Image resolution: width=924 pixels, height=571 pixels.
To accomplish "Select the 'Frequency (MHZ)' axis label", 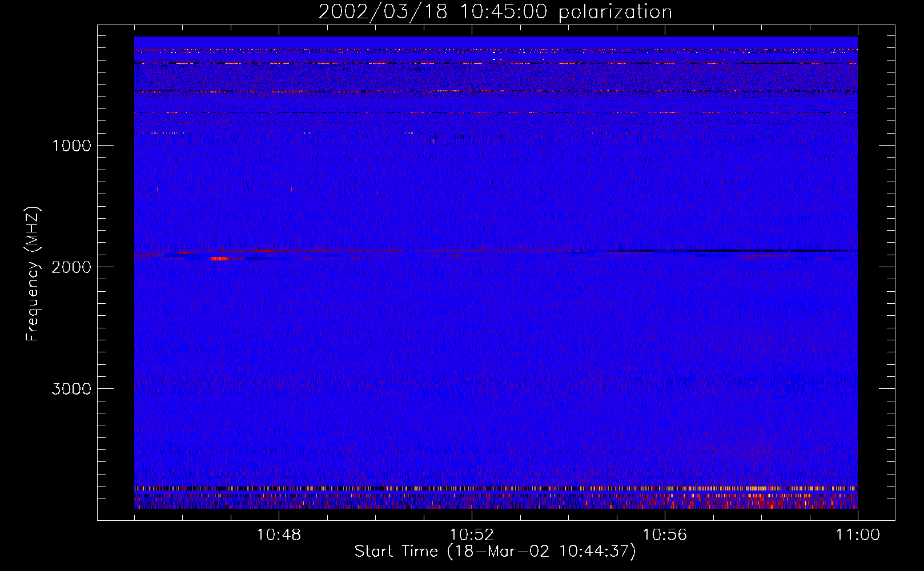I will tap(33, 274).
